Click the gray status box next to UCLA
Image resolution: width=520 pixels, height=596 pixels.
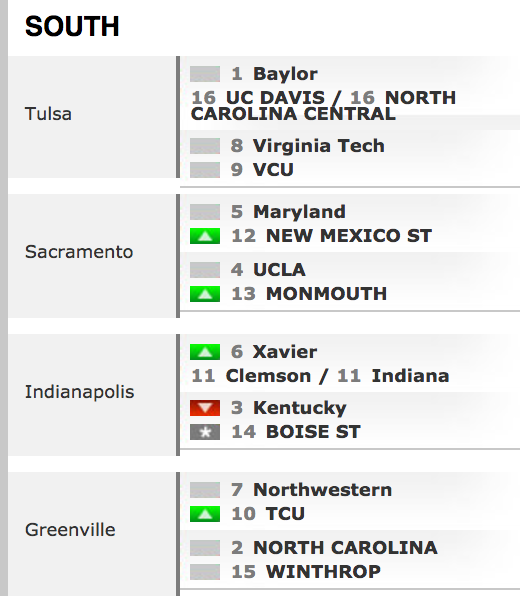pyautogui.click(x=205, y=270)
